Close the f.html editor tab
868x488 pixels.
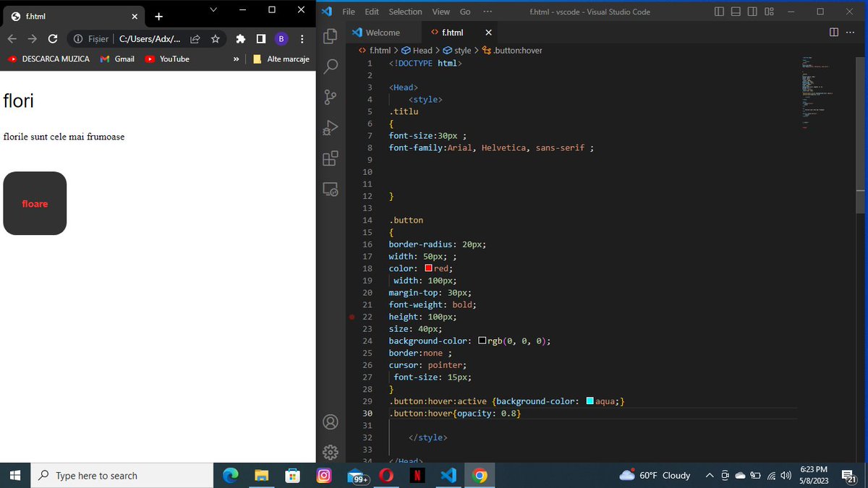(x=488, y=33)
